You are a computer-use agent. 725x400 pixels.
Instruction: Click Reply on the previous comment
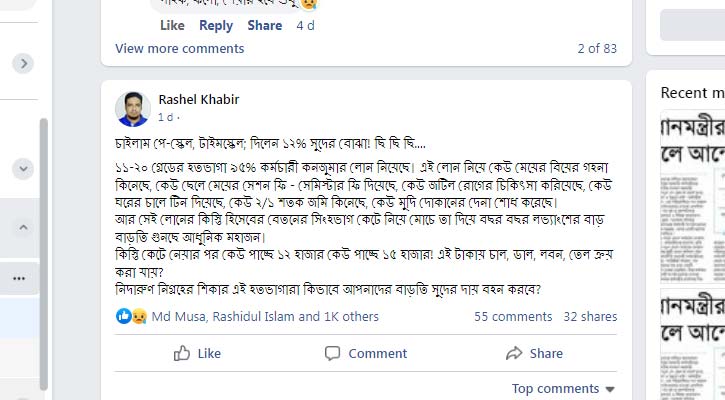coord(216,25)
